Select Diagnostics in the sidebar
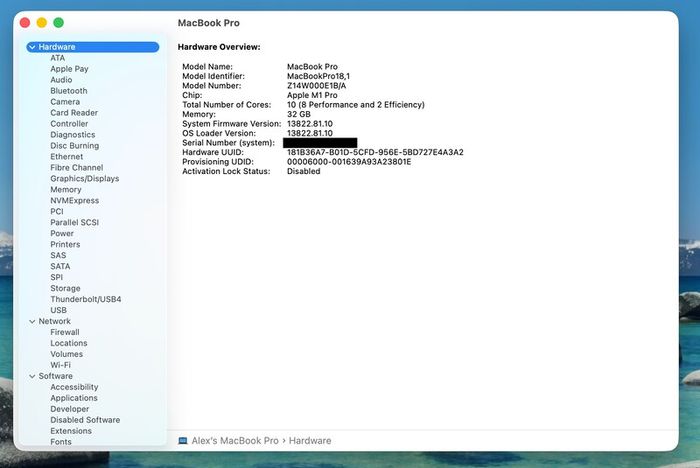The height and width of the screenshot is (468, 700). click(x=73, y=135)
